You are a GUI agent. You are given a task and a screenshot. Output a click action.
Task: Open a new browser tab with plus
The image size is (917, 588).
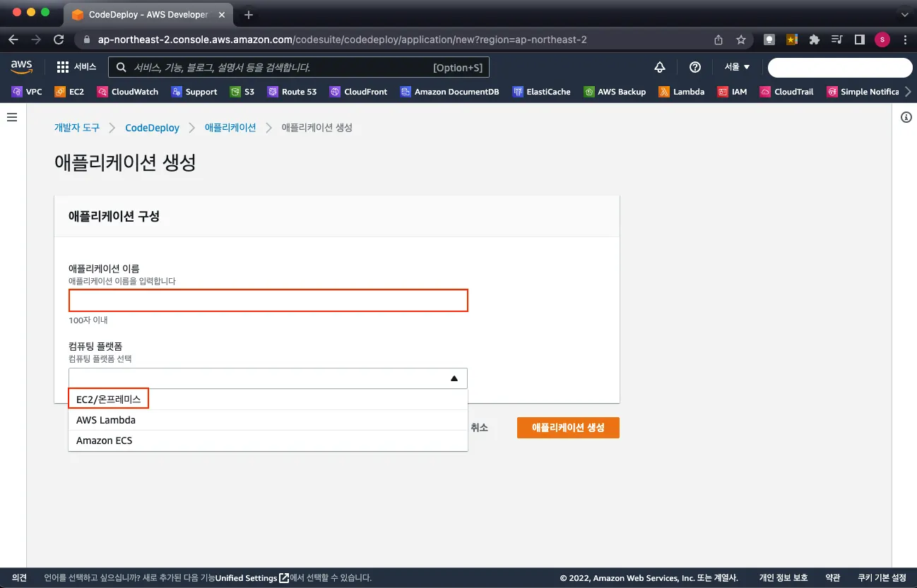(x=248, y=15)
